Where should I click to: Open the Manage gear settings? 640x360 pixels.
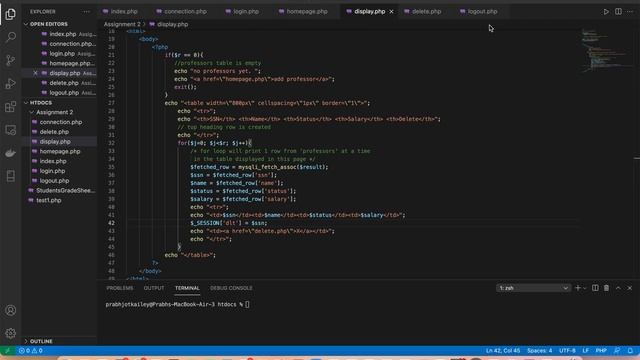click(11, 333)
